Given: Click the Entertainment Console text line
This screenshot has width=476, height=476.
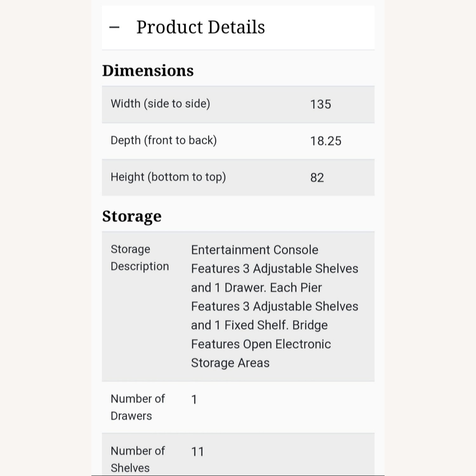Looking at the screenshot, I should [255, 250].
